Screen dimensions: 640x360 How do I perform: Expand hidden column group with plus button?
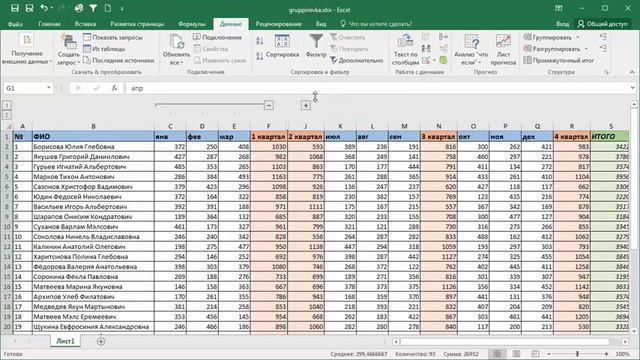306,105
